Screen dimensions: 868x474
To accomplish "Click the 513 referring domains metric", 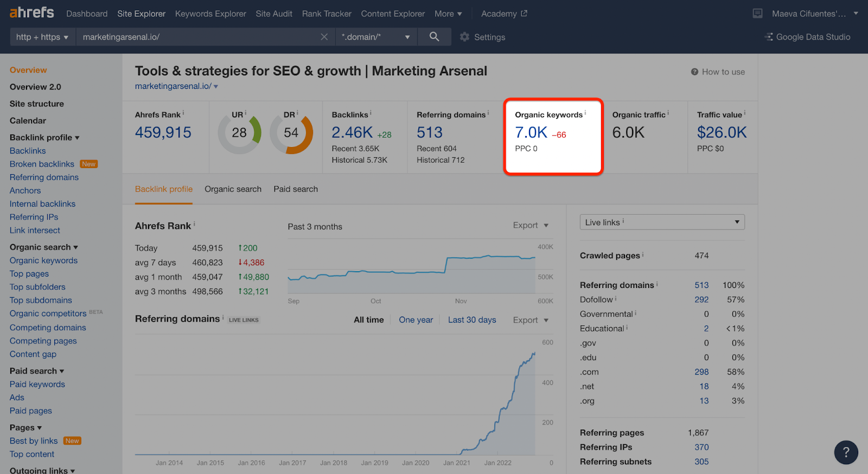I will 430,132.
